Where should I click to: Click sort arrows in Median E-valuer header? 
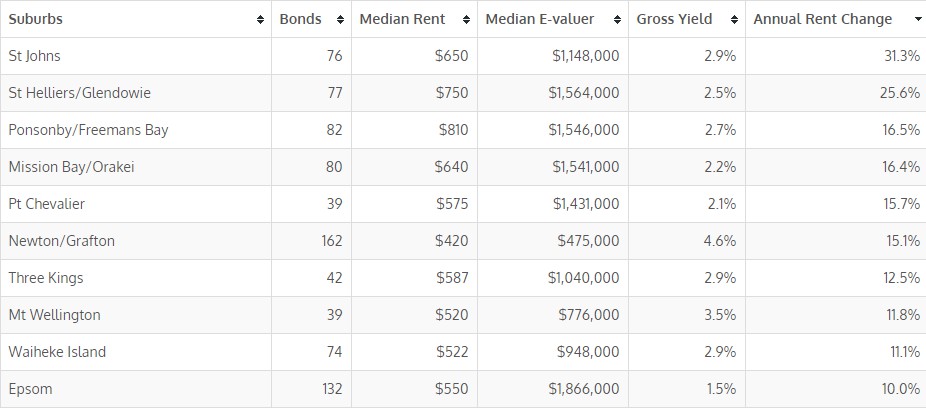click(x=619, y=20)
